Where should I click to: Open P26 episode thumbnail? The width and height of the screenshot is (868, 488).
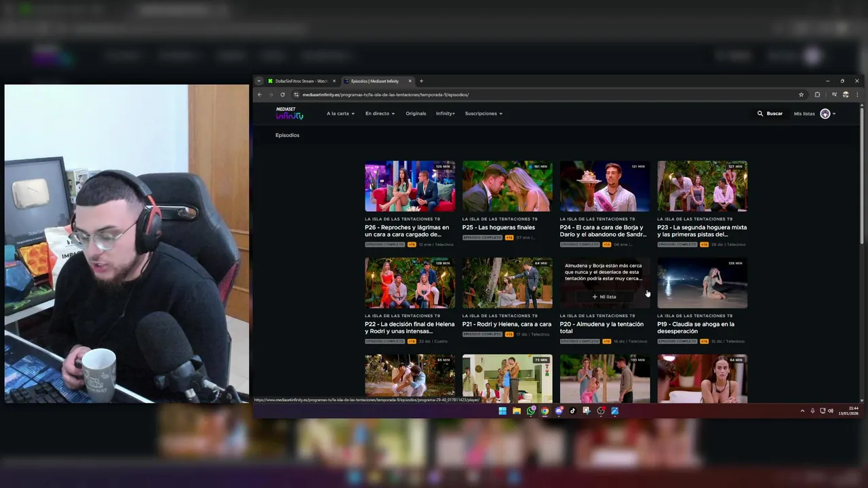click(410, 186)
